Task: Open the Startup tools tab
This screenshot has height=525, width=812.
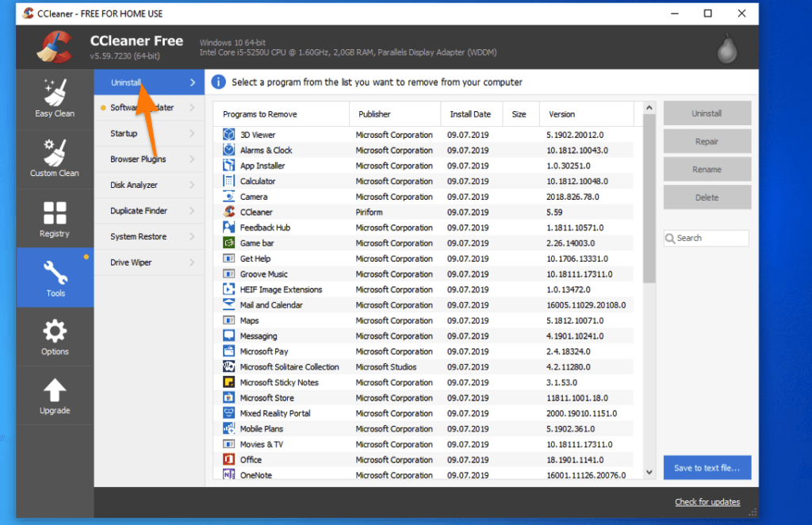Action: 149,133
